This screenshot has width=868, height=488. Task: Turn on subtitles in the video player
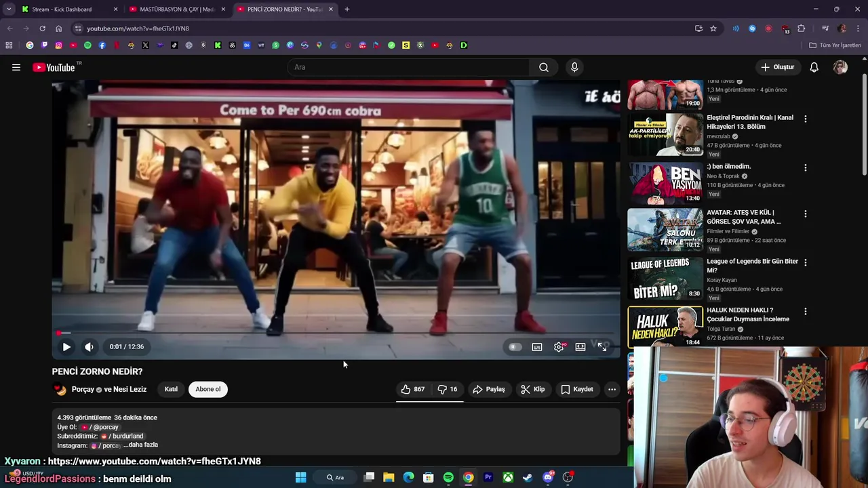tap(537, 347)
